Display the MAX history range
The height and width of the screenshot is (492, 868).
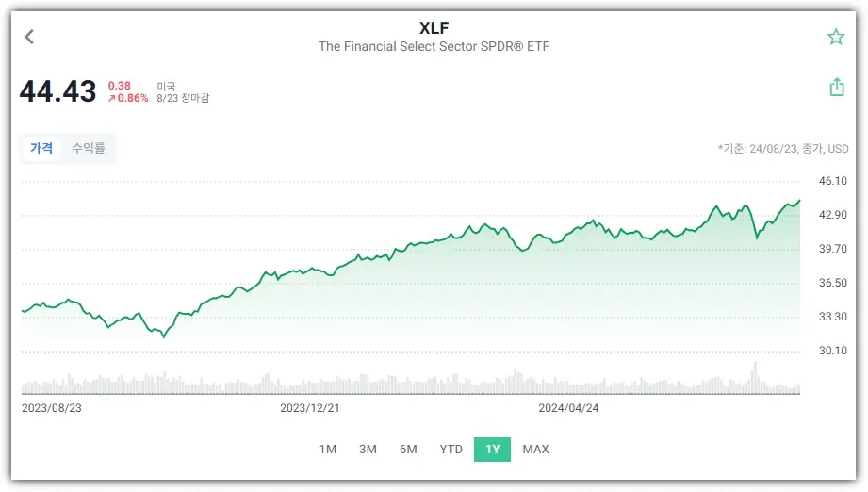pyautogui.click(x=535, y=450)
